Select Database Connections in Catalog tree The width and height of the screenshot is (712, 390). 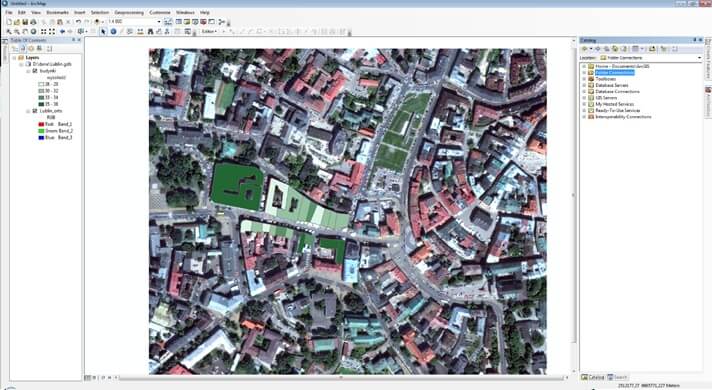[617, 91]
